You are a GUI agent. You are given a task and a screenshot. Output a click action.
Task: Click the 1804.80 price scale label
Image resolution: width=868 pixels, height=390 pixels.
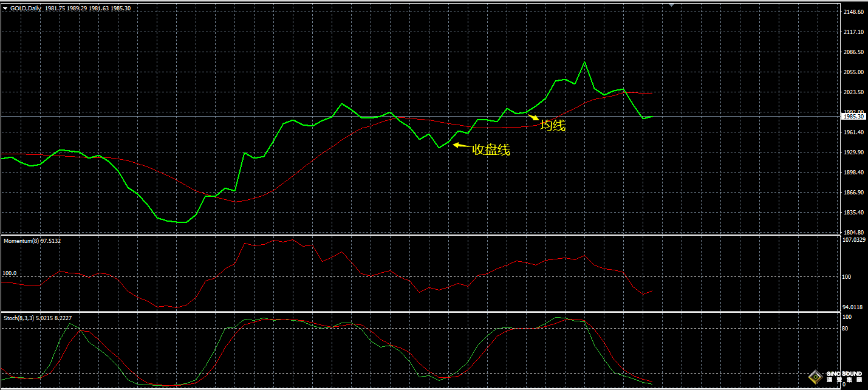point(853,233)
